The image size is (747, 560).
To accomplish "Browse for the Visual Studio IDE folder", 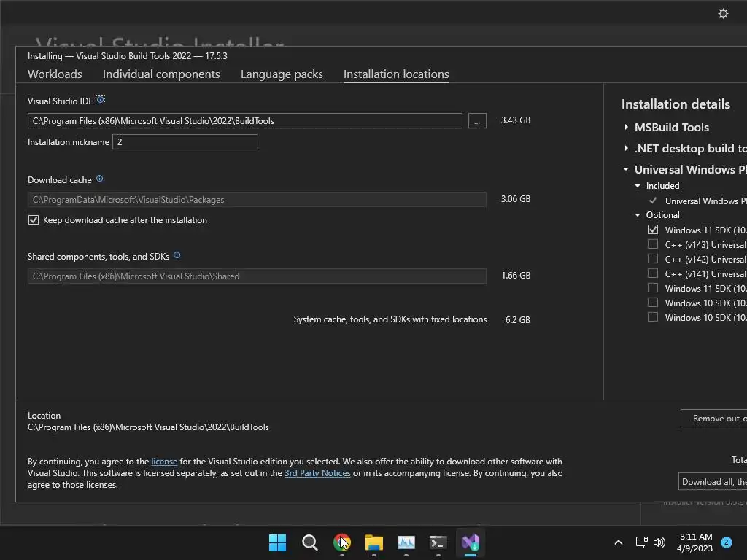I will 477,121.
